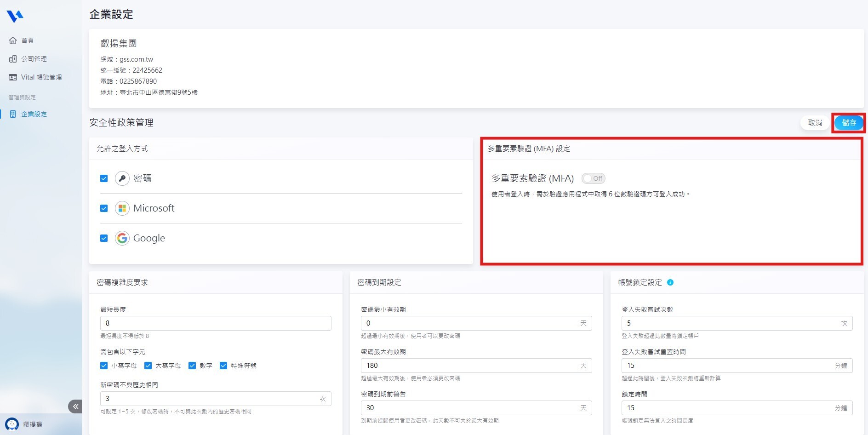This screenshot has height=435, width=868.
Task: Collapse the sidebar with double-chevron button
Action: click(75, 406)
